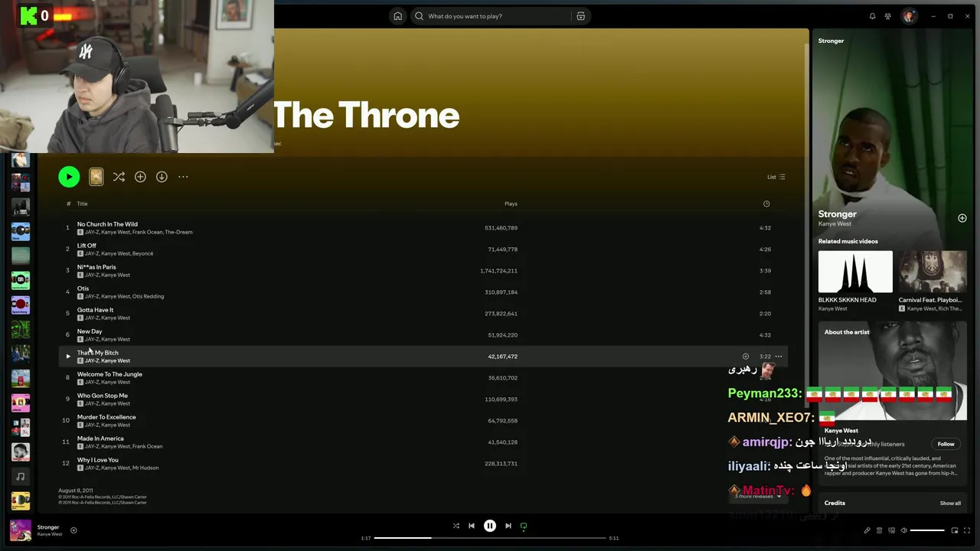Open Connect to a device icon
Viewport: 980px width, 551px height.
891,530
